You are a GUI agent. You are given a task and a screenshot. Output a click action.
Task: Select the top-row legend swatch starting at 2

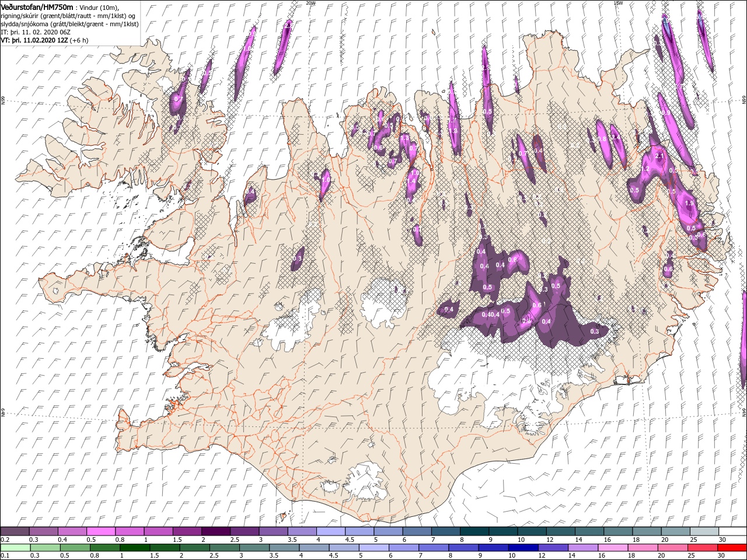tap(216, 531)
